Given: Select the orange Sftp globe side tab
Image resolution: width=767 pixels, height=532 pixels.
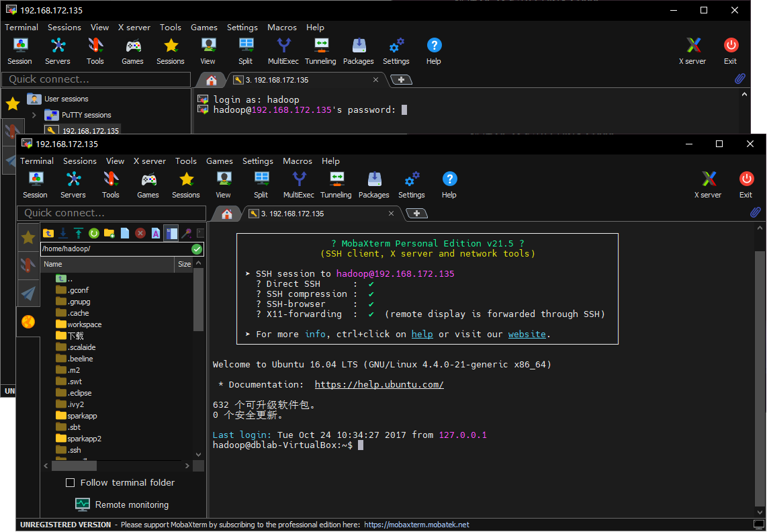Looking at the screenshot, I should (28, 322).
